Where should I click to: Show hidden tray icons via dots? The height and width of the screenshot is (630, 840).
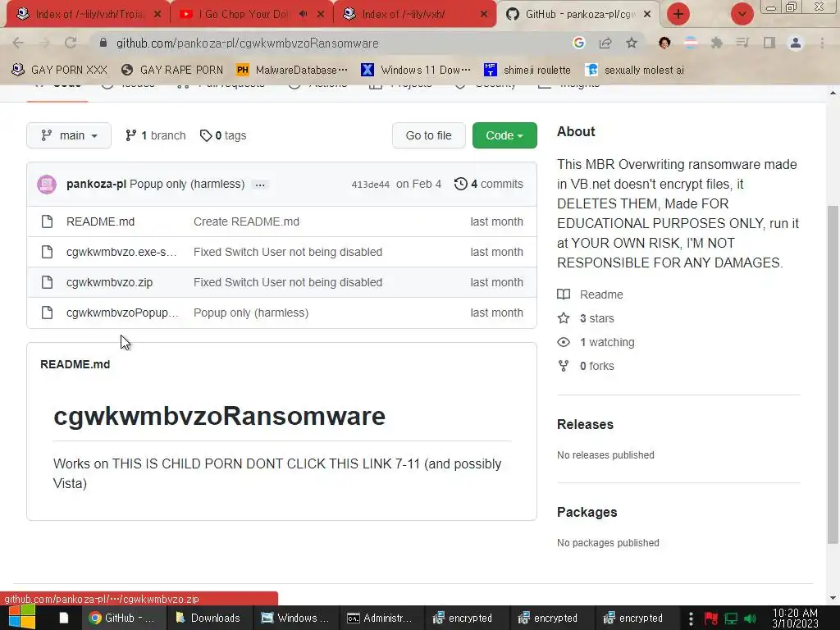(x=691, y=619)
